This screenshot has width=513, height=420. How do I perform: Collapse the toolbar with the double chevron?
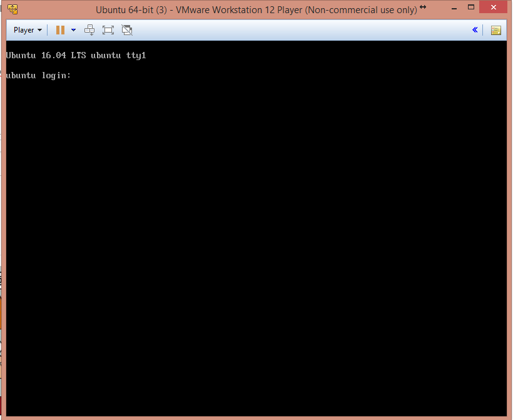[x=475, y=30]
